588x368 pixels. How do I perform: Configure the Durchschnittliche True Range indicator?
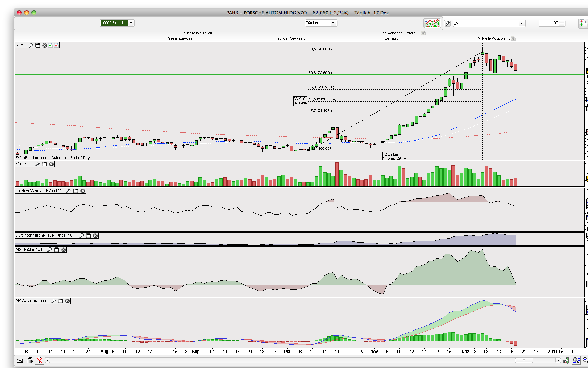click(x=82, y=236)
